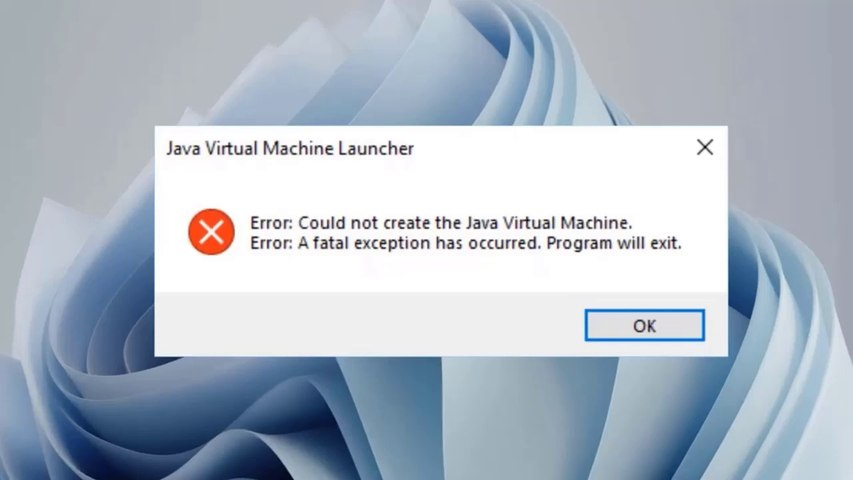Click the red error X icon
This screenshot has width=853, height=480.
[212, 232]
